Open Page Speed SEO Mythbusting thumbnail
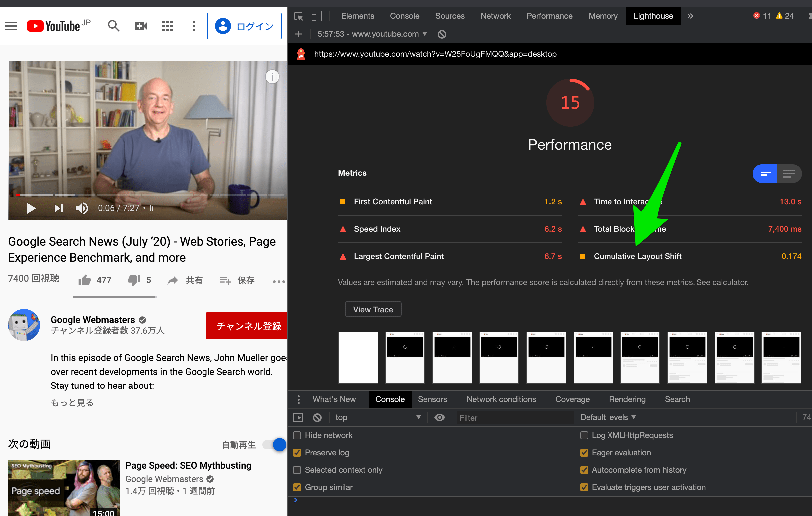Viewport: 812px width, 516px height. 64,488
